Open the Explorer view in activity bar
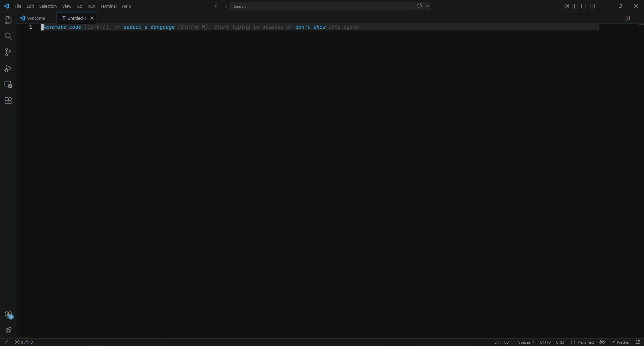Viewport: 644px width, 346px height. point(8,20)
